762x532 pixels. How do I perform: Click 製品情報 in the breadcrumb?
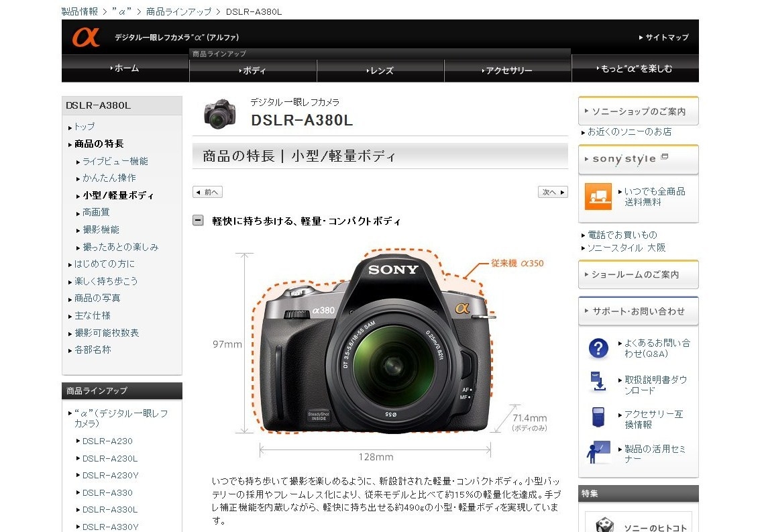80,11
